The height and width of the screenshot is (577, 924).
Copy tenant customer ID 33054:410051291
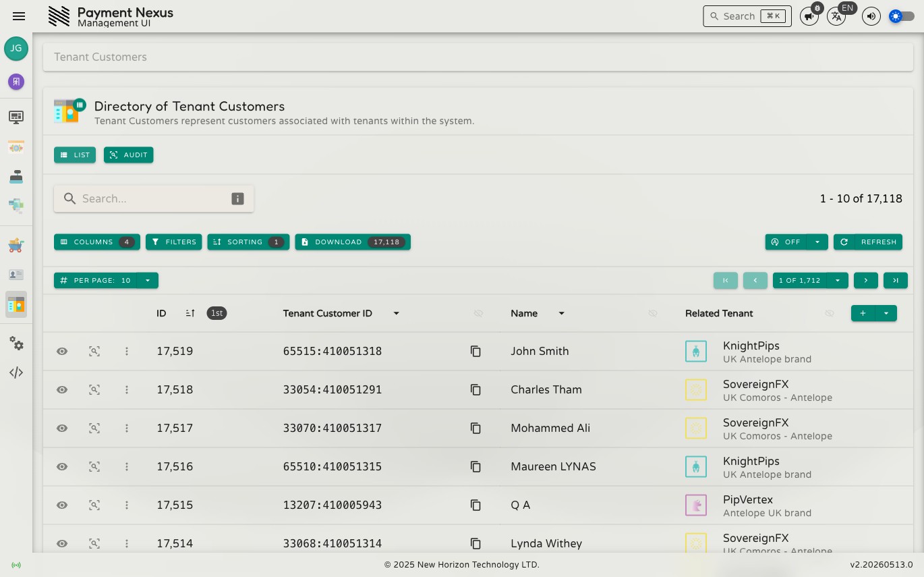(475, 389)
